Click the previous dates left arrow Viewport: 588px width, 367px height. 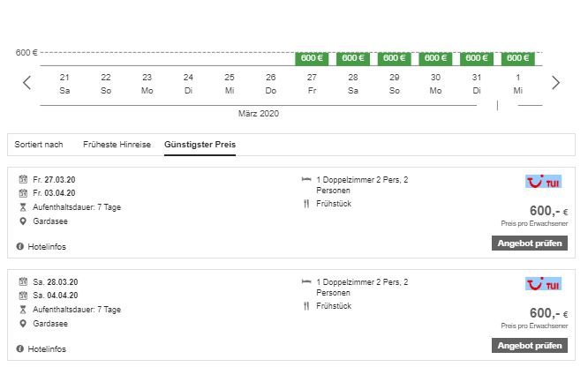click(26, 83)
